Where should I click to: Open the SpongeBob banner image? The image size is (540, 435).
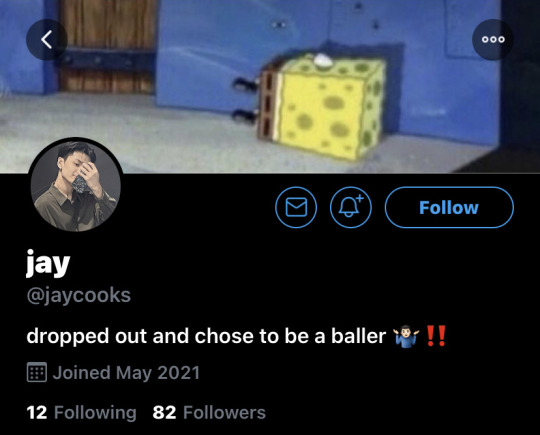270,86
